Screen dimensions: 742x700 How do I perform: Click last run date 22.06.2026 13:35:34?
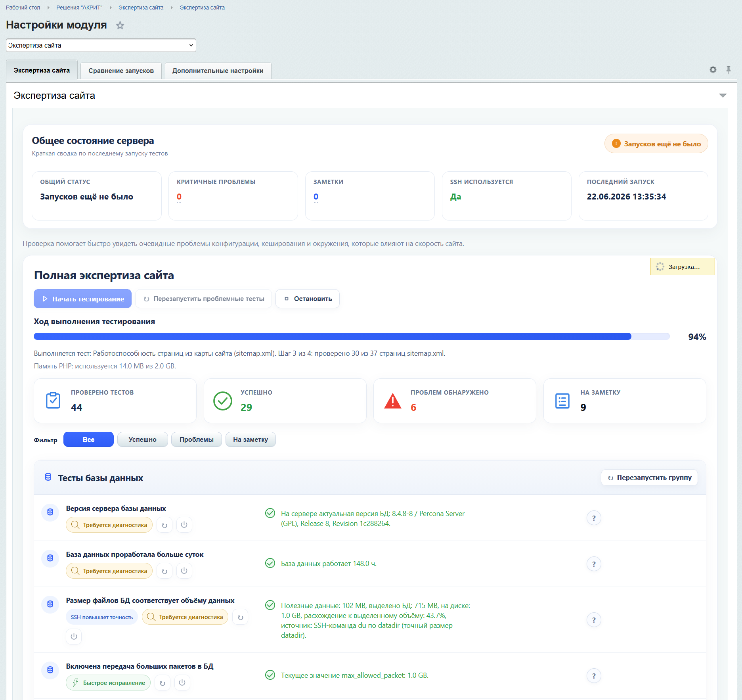(x=626, y=197)
